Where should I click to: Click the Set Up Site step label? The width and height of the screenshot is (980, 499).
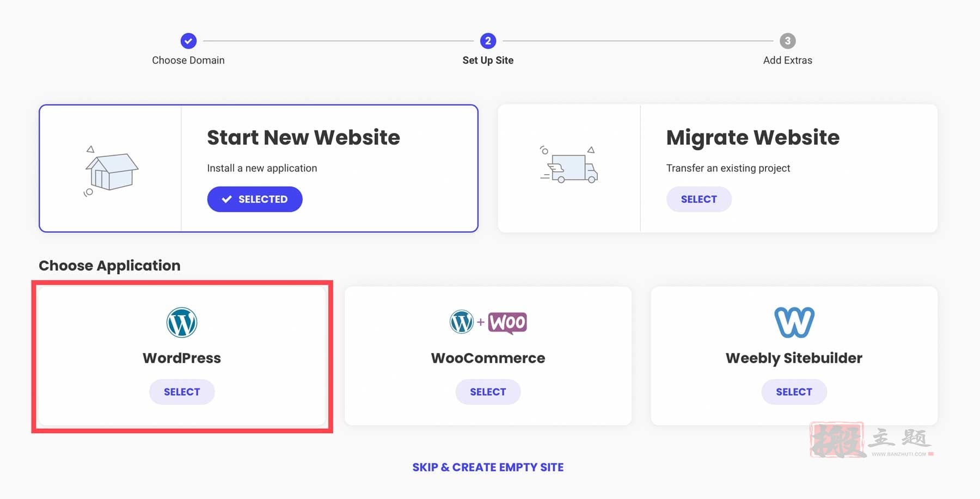point(488,60)
